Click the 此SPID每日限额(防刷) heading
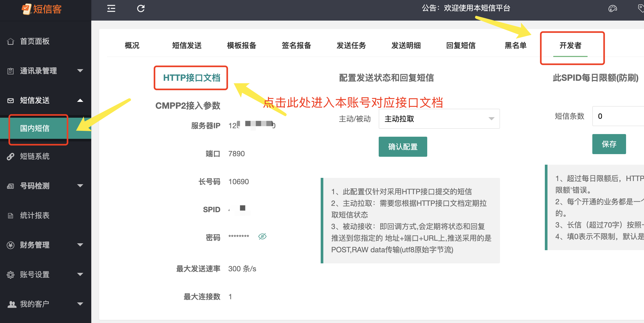This screenshot has width=644, height=323. [595, 78]
